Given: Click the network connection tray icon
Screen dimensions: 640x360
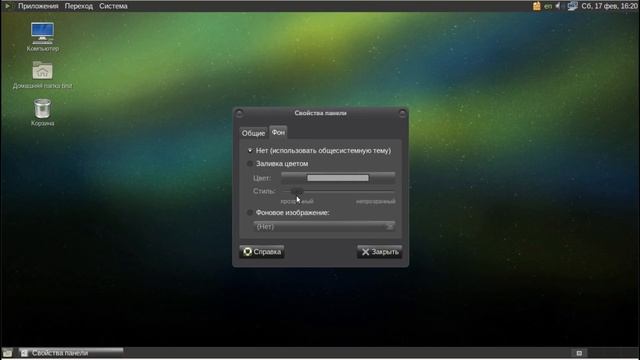Looking at the screenshot, I should pyautogui.click(x=572, y=6).
